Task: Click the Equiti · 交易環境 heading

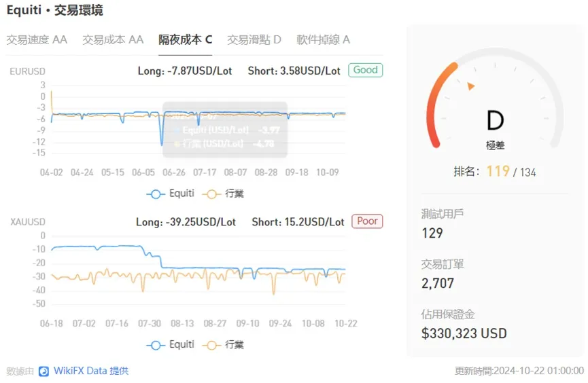Action: [x=55, y=10]
